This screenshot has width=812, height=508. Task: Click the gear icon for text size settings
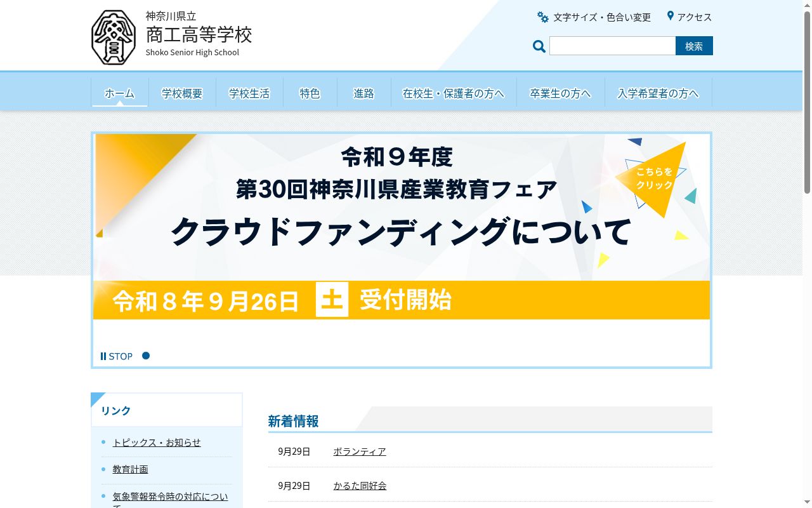point(543,17)
